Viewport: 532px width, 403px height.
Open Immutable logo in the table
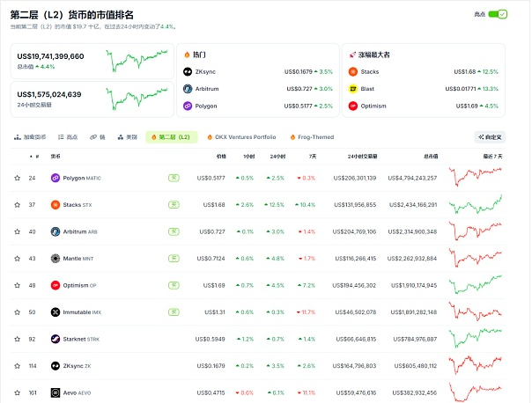(x=55, y=312)
